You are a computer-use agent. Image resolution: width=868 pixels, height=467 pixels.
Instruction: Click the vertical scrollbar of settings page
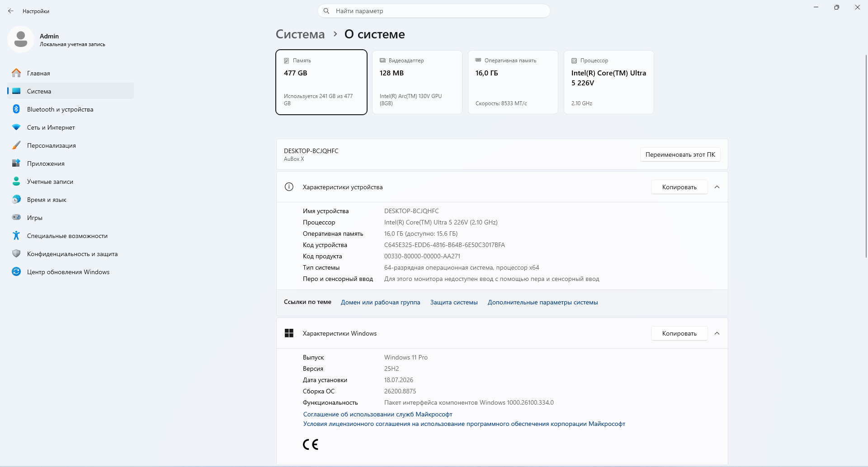click(x=866, y=156)
